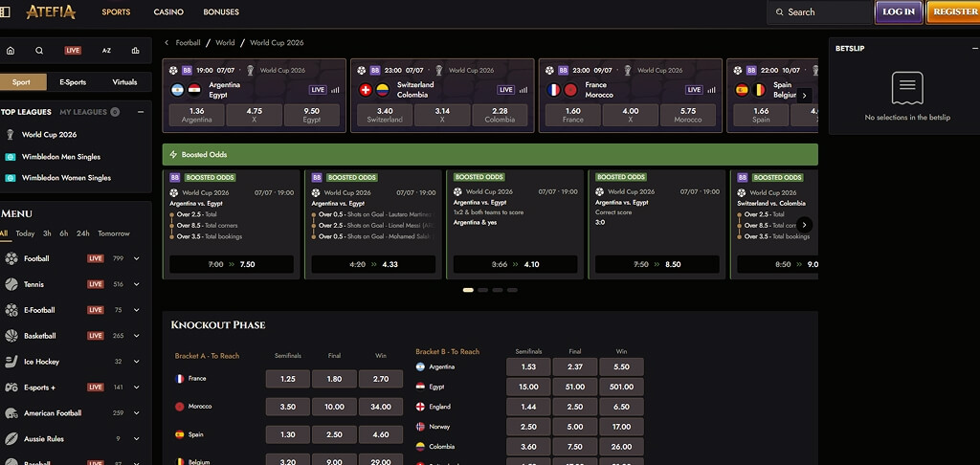980x465 pixels.
Task: Select boosted odds 7.50 bet
Action: [x=232, y=264]
